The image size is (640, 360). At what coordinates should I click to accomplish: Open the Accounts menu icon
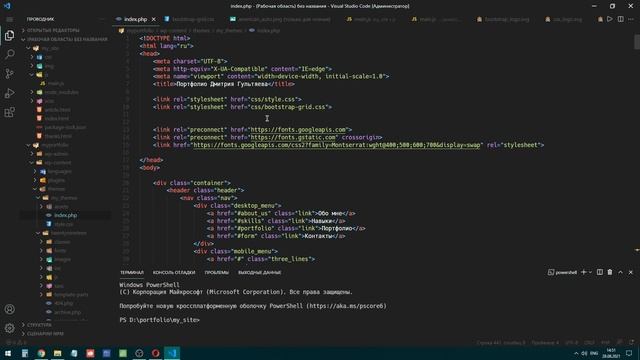tap(9, 309)
